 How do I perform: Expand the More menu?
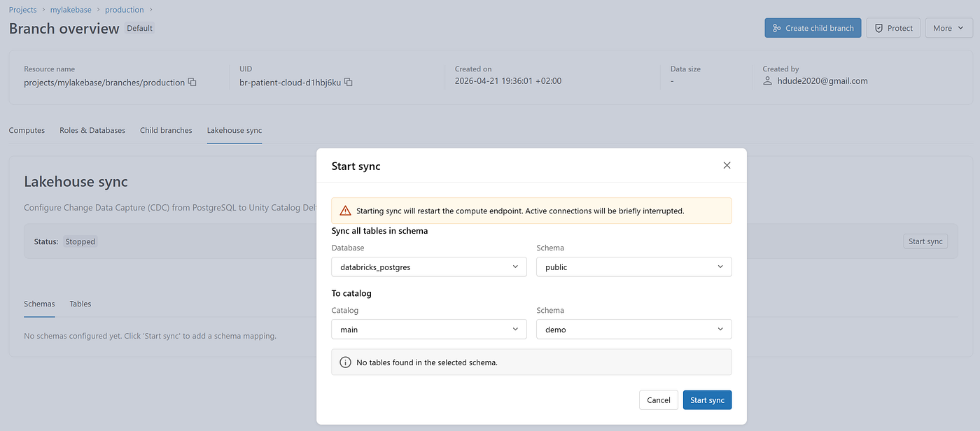tap(948, 28)
